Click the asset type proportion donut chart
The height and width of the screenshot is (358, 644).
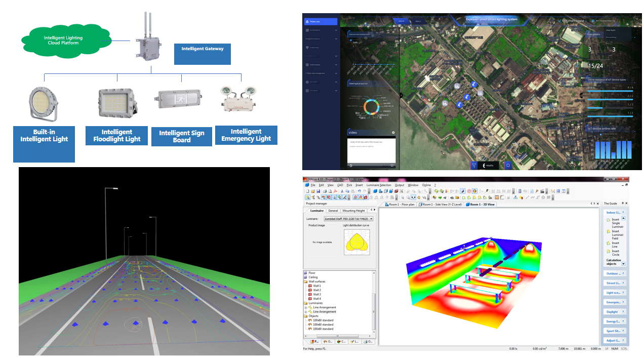pyautogui.click(x=372, y=107)
